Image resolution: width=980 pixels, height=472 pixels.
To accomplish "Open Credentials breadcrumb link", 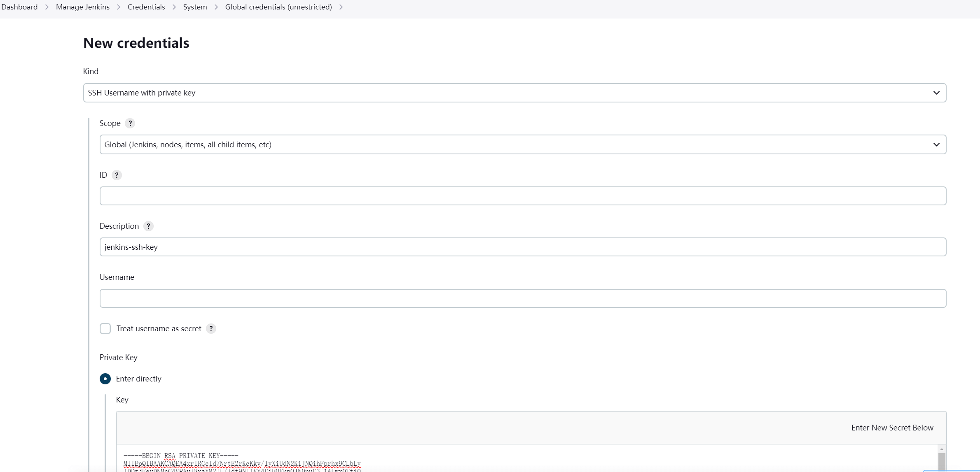I will pos(146,7).
